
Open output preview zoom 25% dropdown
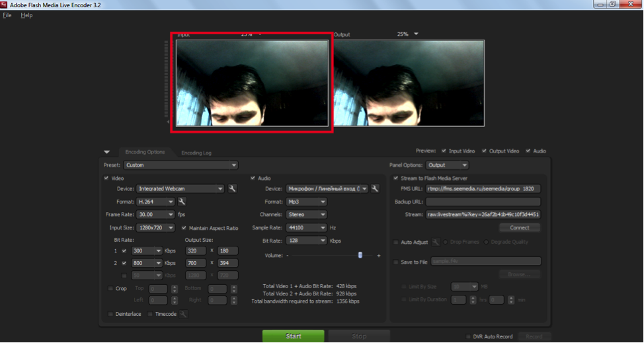pyautogui.click(x=416, y=34)
